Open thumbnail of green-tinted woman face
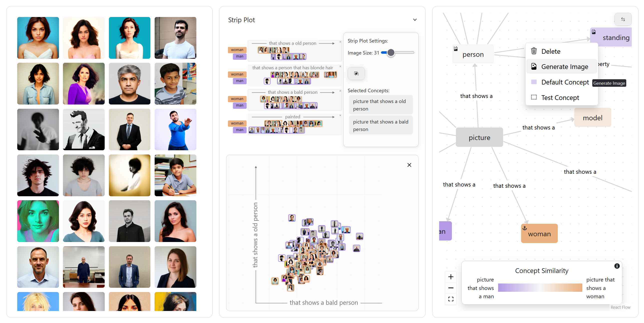The width and height of the screenshot is (644, 323). coord(38,221)
